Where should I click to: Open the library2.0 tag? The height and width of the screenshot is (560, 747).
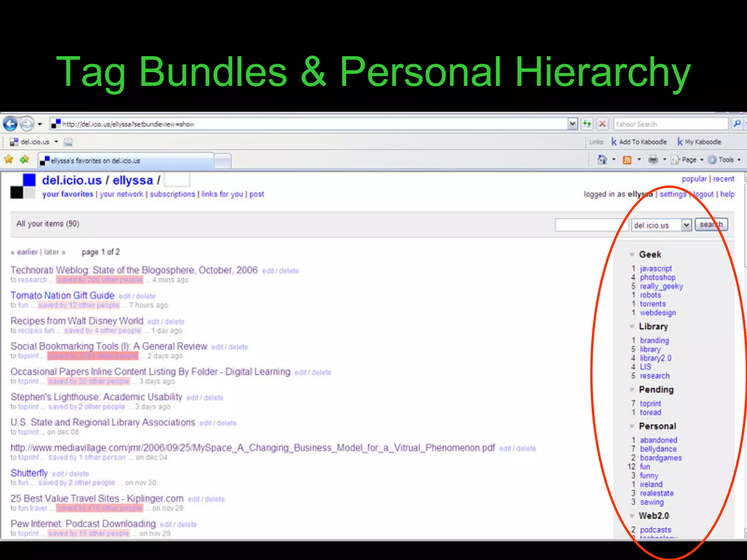click(x=656, y=358)
